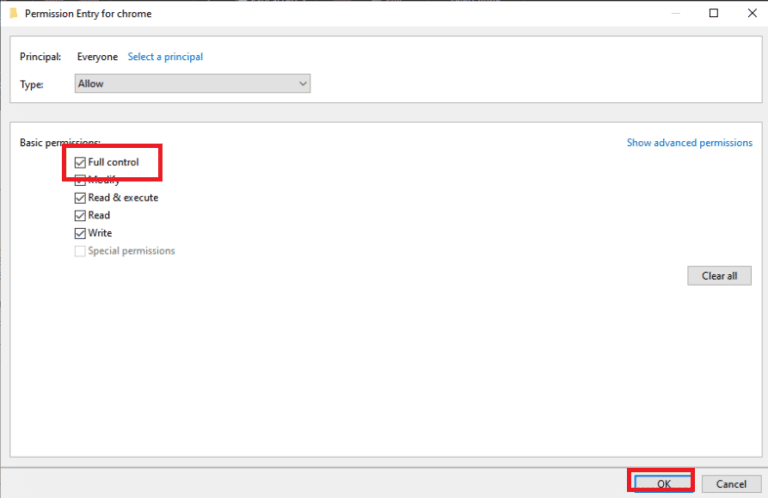The image size is (768, 498).
Task: Click the Clear all button
Action: pos(719,276)
